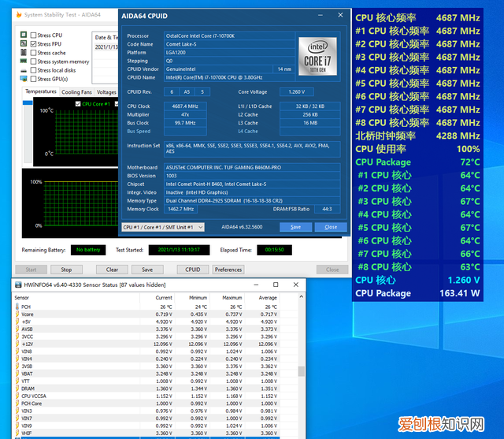Click the Core Voltage 1.260 V value
The width and height of the screenshot is (504, 439).
[x=297, y=91]
